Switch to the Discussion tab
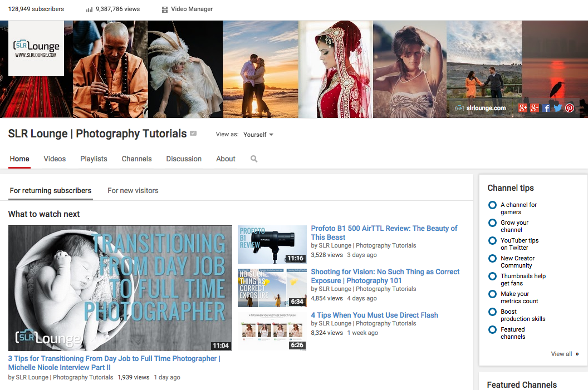588x390 pixels. click(184, 159)
